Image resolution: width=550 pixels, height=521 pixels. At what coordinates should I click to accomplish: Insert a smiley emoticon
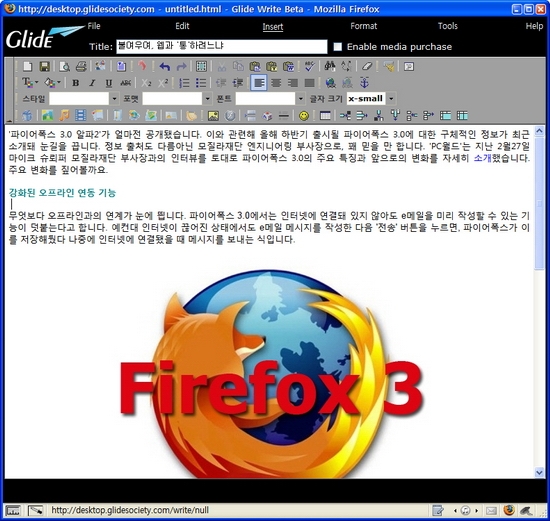304,115
